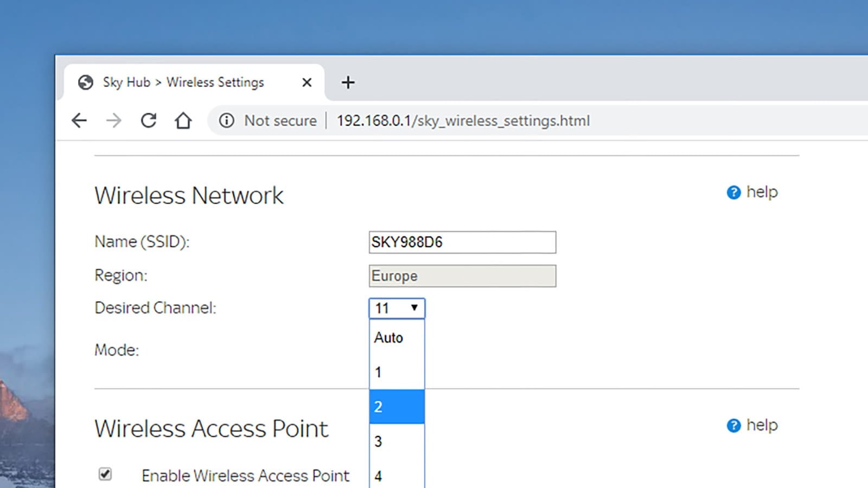The width and height of the screenshot is (868, 488).
Task: Pick channel 3 from the channel list
Action: click(x=397, y=441)
